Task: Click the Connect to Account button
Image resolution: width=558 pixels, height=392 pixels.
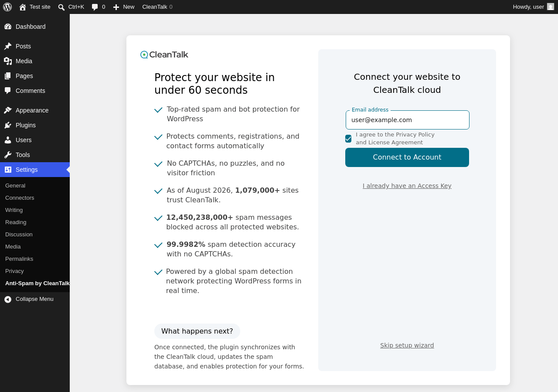Action: (407, 157)
